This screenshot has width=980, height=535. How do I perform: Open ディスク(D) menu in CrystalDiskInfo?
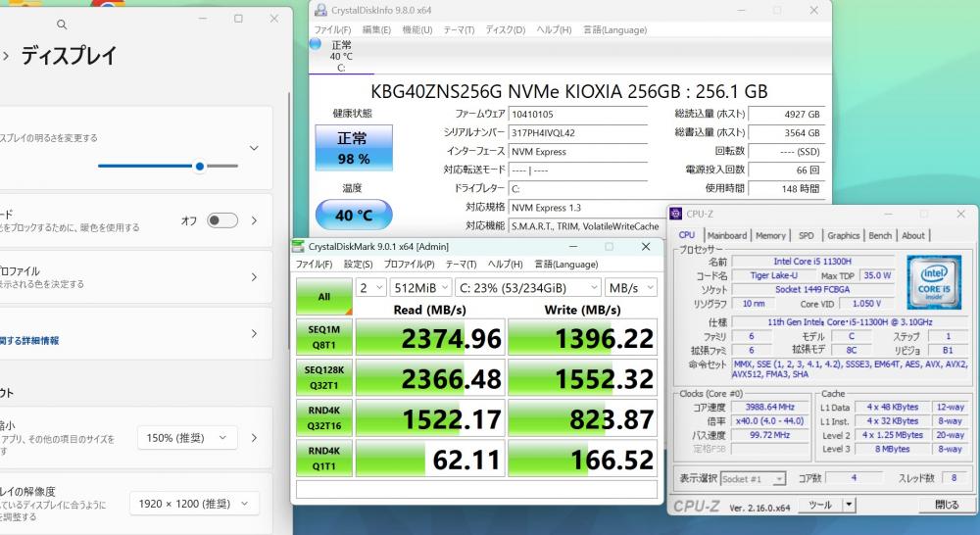[x=506, y=30]
